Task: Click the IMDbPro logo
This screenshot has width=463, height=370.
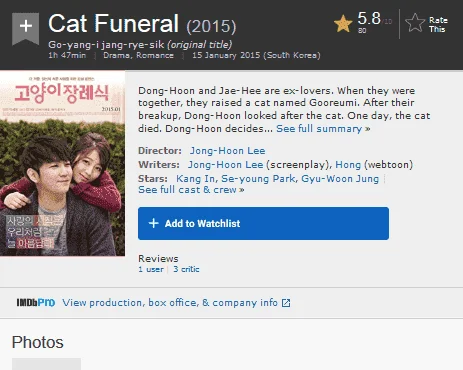Action: tap(36, 302)
